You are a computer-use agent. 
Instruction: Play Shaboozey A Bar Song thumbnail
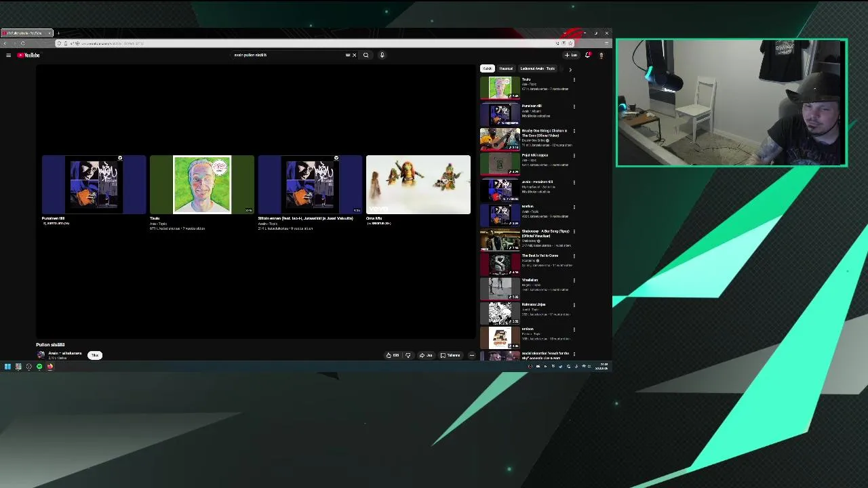point(500,239)
